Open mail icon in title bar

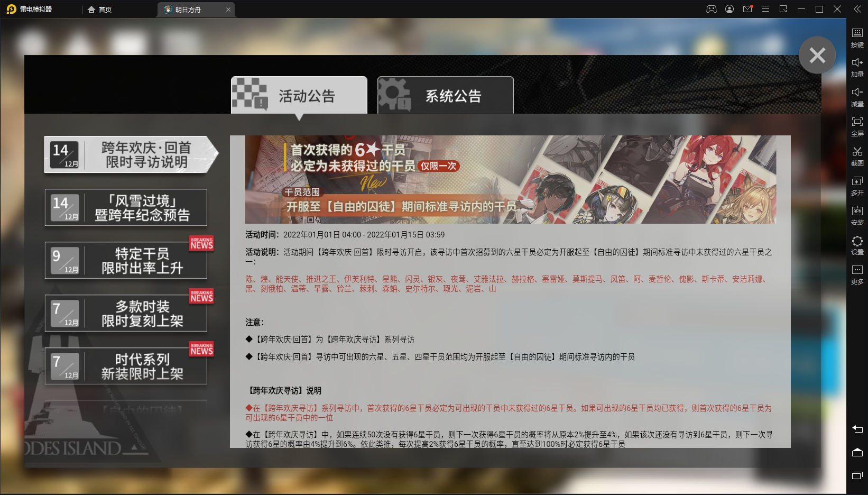tap(747, 9)
